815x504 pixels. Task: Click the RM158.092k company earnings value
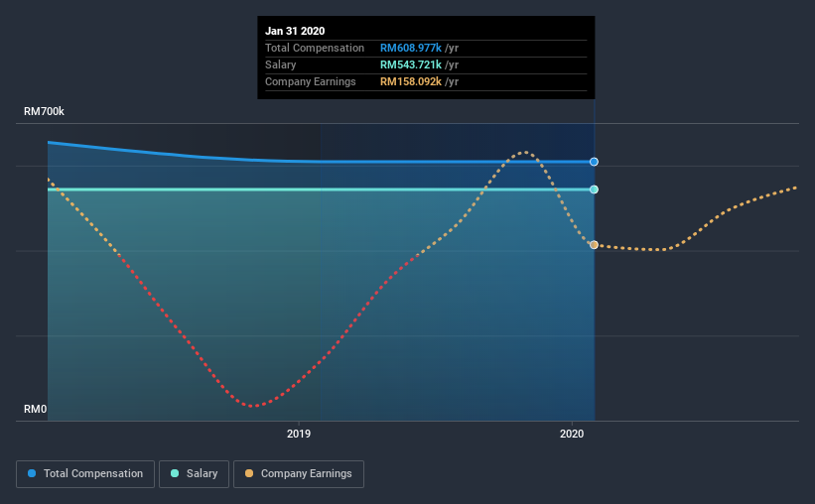click(x=411, y=81)
